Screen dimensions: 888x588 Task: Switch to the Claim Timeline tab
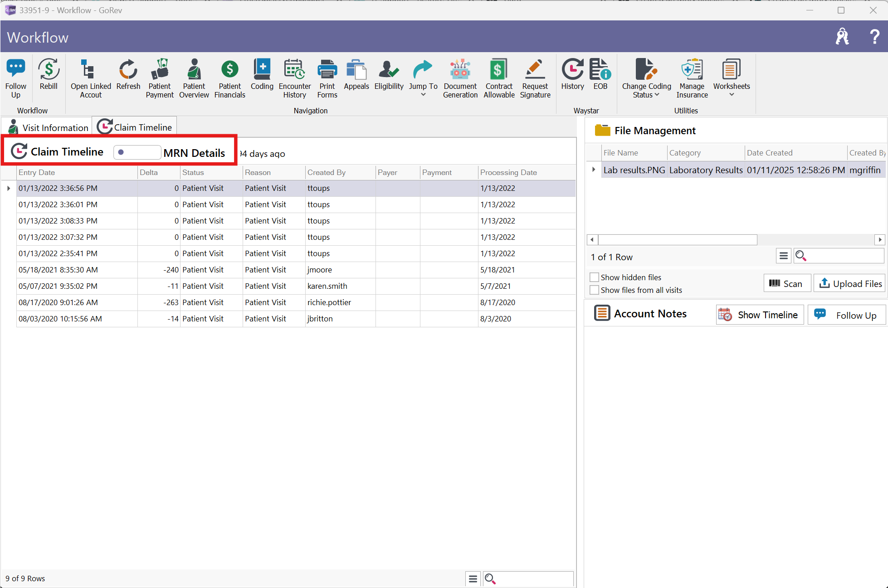(135, 127)
